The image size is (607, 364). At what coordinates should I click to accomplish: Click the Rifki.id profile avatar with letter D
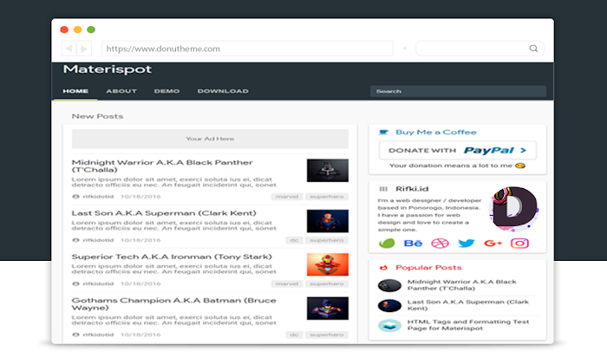tap(514, 209)
